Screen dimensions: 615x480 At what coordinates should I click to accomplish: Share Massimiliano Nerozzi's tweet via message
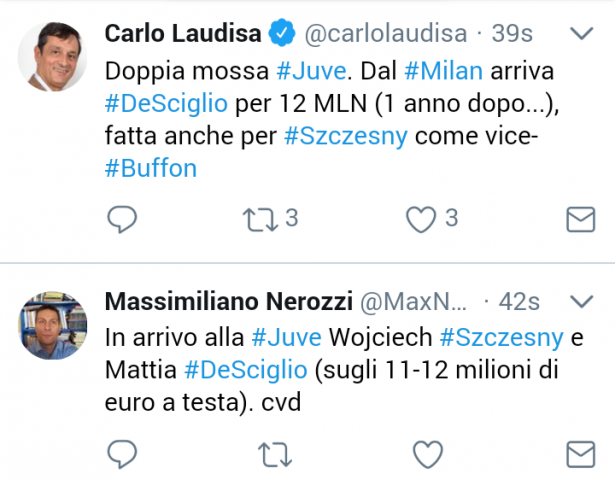[x=581, y=454]
